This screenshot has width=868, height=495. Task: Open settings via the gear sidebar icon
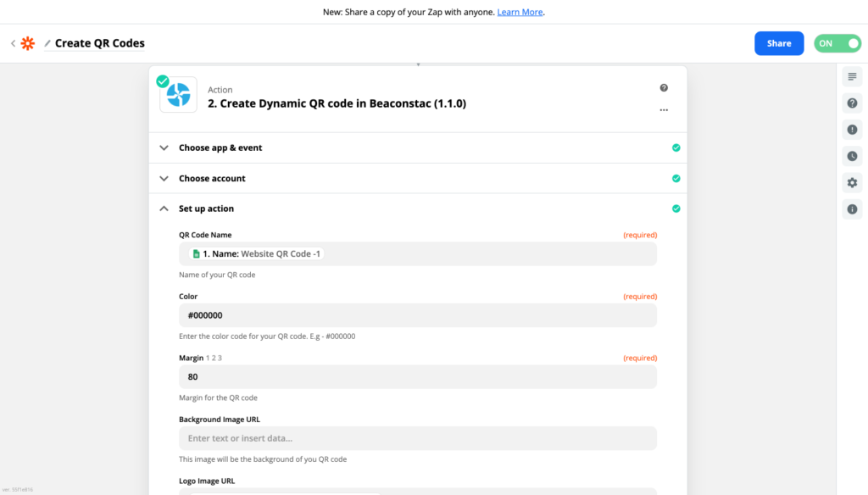click(852, 182)
